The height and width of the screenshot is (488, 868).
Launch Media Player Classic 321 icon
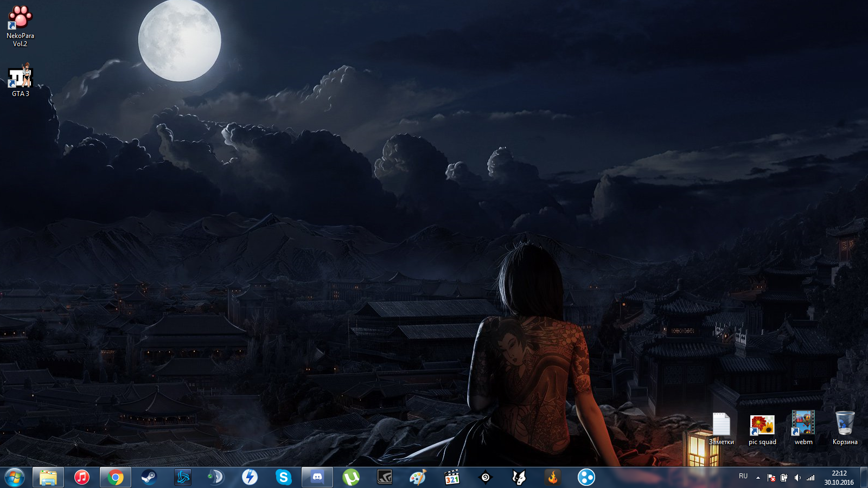point(452,477)
